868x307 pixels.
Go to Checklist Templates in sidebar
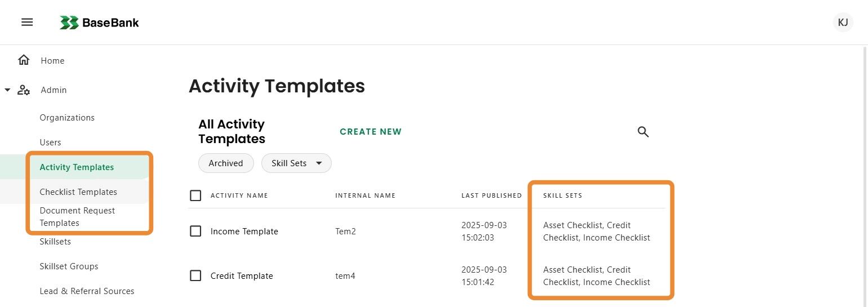pos(78,192)
